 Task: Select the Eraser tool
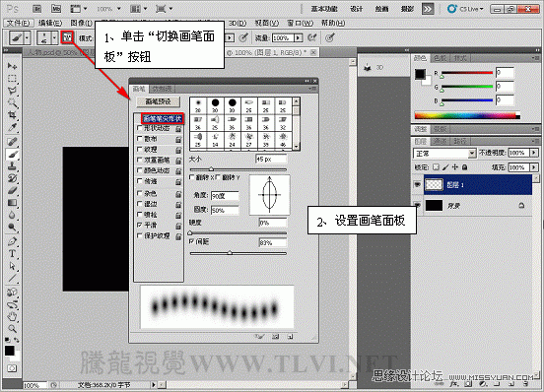point(12,190)
